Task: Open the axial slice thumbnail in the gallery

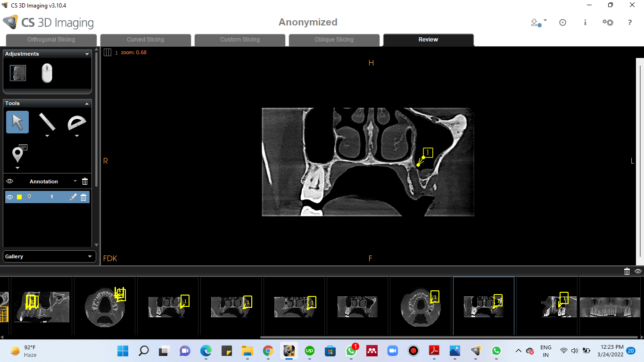Action: click(104, 306)
